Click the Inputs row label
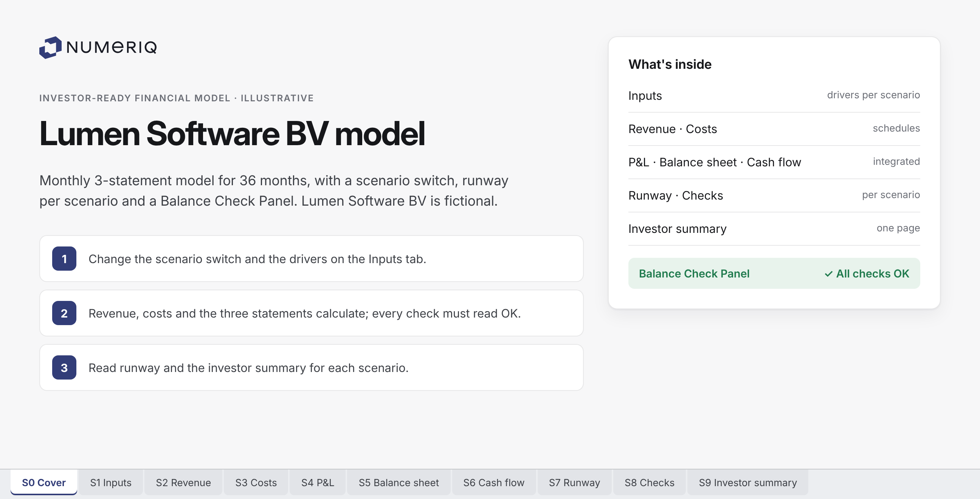This screenshot has height=499, width=980. [645, 96]
